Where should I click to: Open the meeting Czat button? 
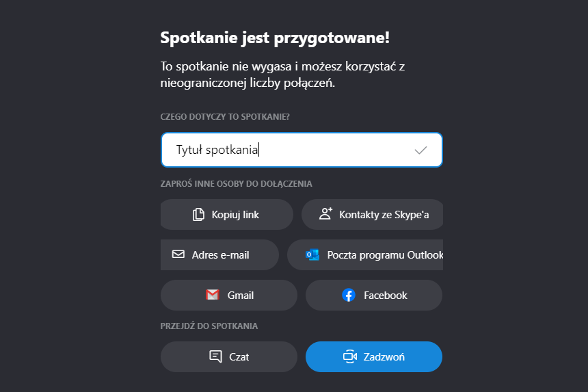[x=239, y=356]
